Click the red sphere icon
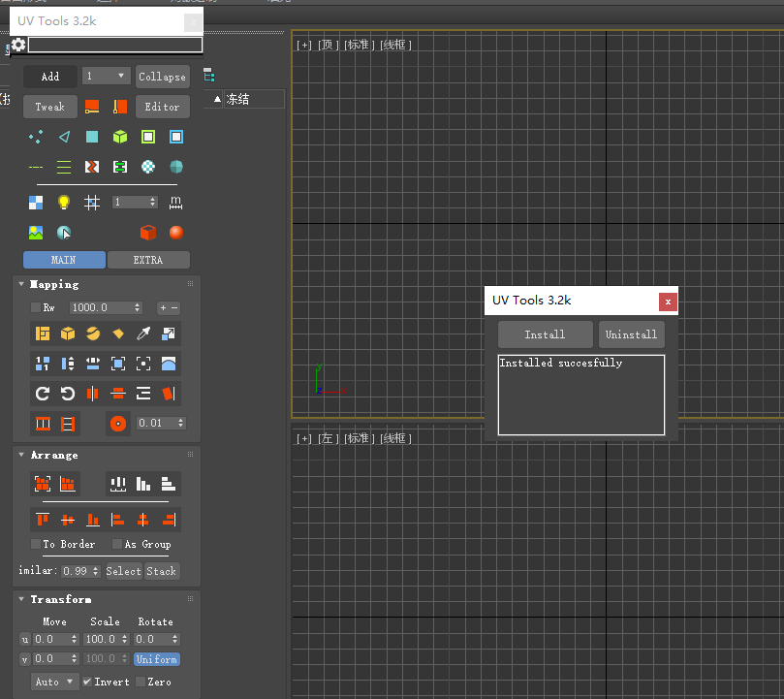Screen dimensions: 784x699 [x=176, y=232]
